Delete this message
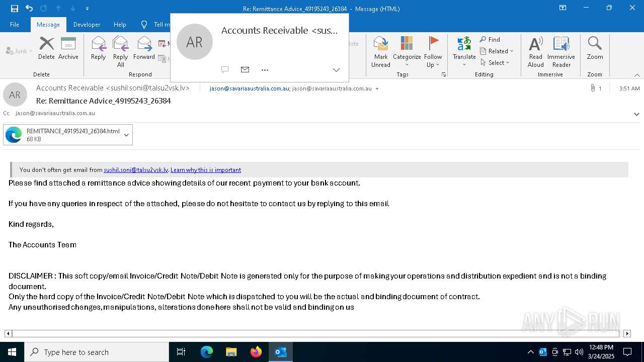This screenshot has height=362, width=644. click(46, 48)
